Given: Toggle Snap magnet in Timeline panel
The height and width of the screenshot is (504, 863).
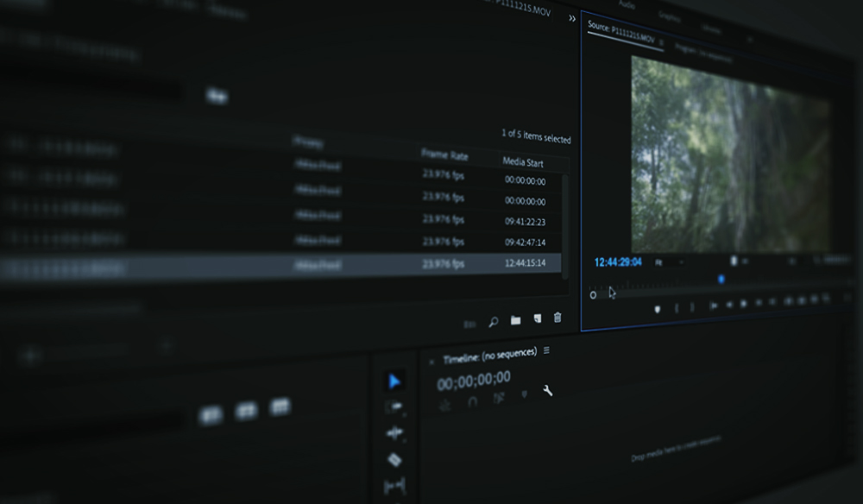Looking at the screenshot, I should click(x=472, y=402).
